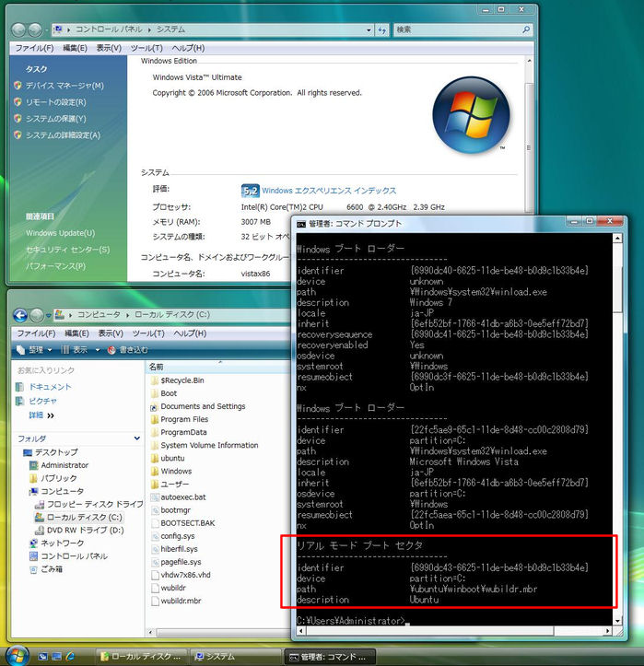Click the 5.2 experience score badge

click(250, 191)
